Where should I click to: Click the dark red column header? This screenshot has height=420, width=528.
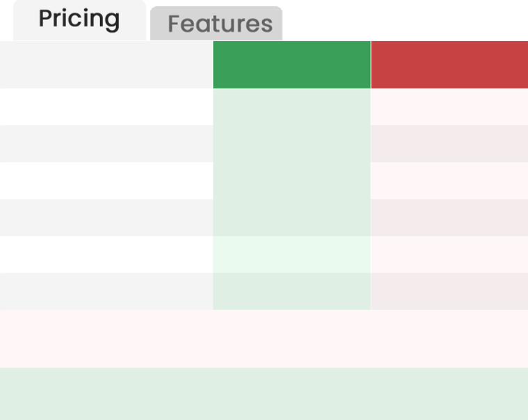449,65
